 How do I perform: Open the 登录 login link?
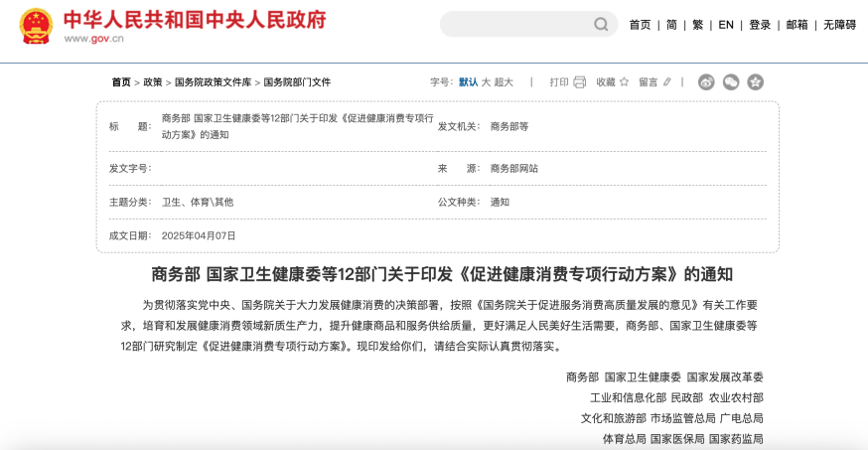coord(760,25)
